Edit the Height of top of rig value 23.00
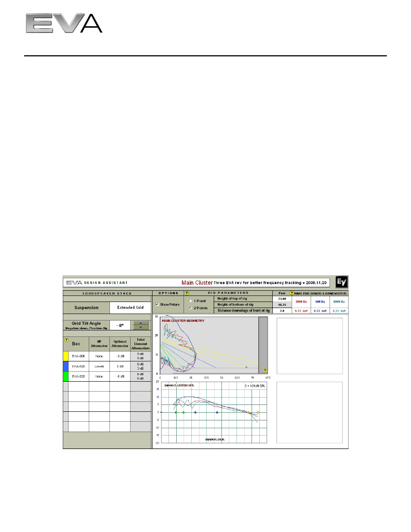 282,299
